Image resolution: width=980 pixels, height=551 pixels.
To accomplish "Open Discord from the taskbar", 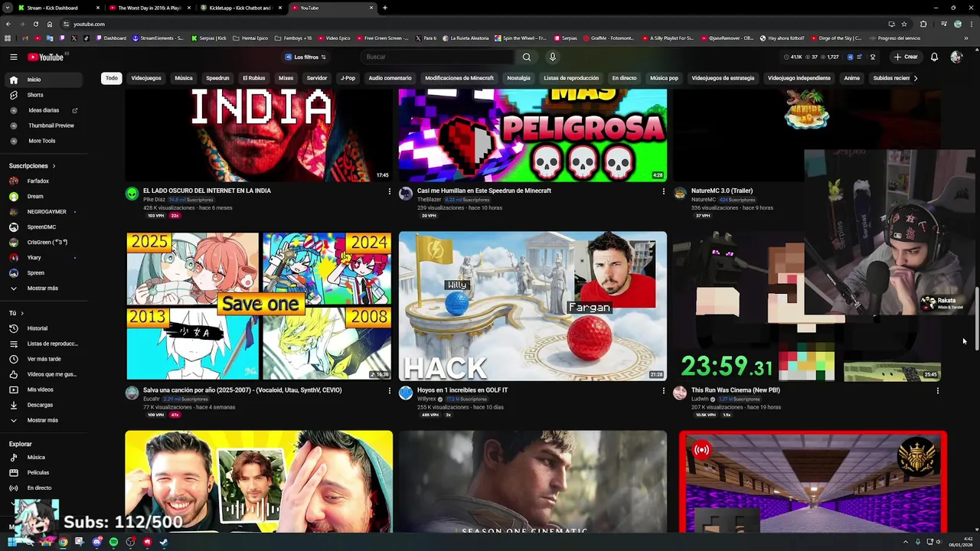I will (96, 542).
